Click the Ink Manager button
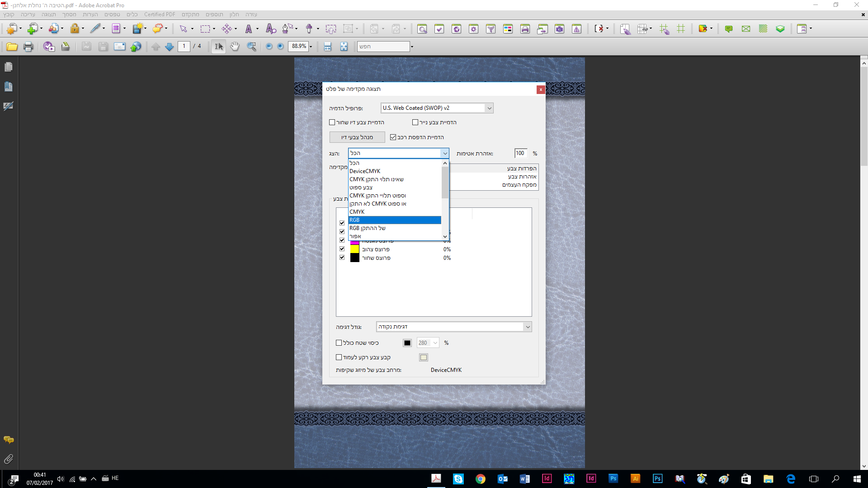Viewport: 868px width, 488px height. pos(357,137)
